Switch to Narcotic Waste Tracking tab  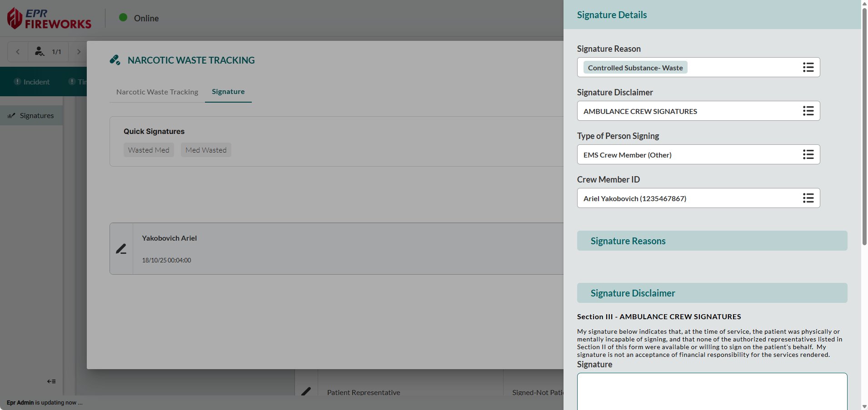click(157, 92)
